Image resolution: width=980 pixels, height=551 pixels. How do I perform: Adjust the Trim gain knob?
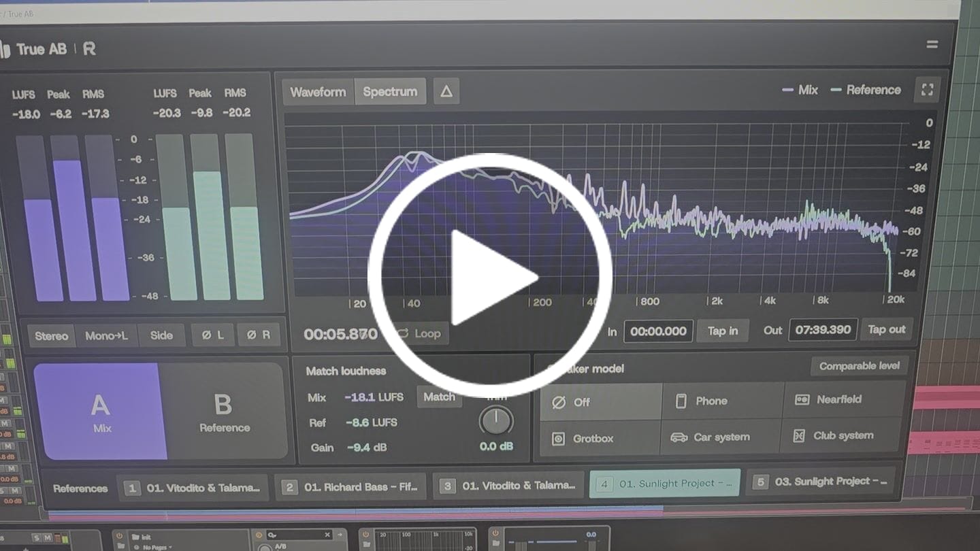496,420
